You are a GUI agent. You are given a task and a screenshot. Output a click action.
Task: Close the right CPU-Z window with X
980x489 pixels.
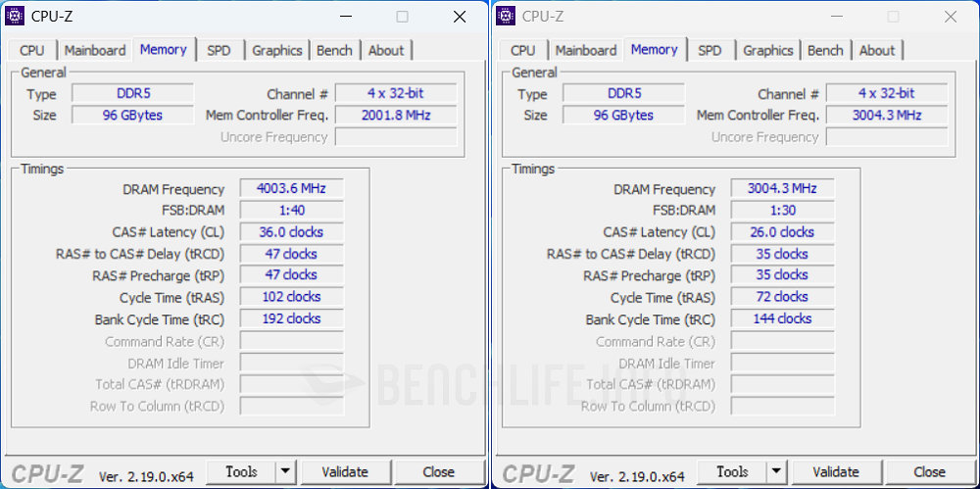coord(951,17)
